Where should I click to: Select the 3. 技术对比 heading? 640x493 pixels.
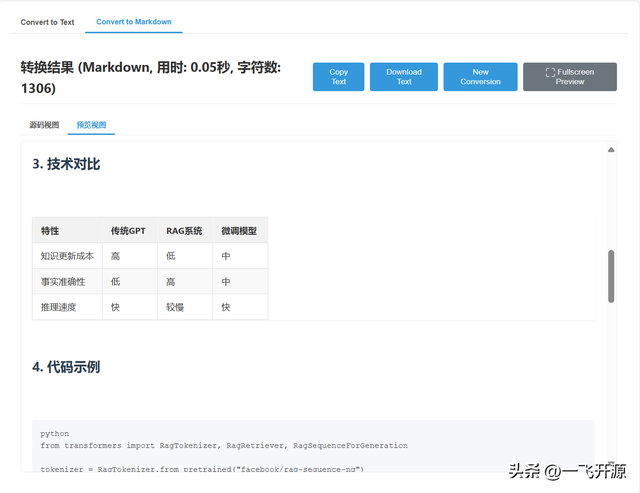pos(66,164)
